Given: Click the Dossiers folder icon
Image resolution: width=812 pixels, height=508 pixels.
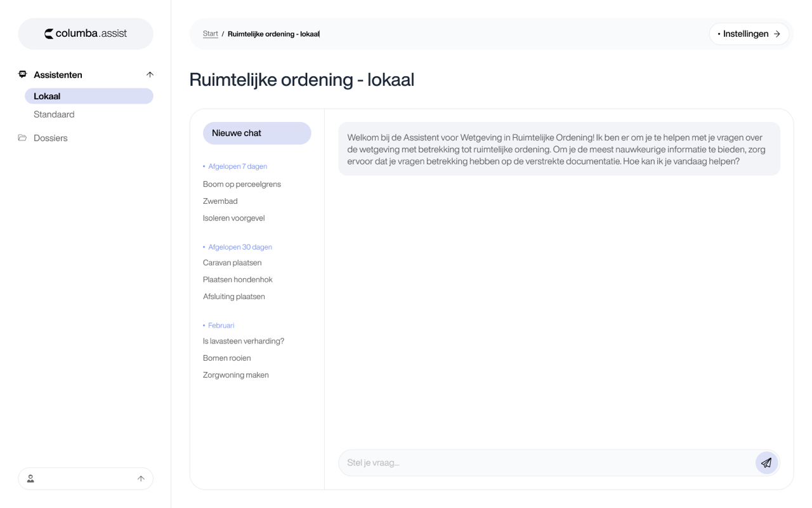Looking at the screenshot, I should click(23, 138).
